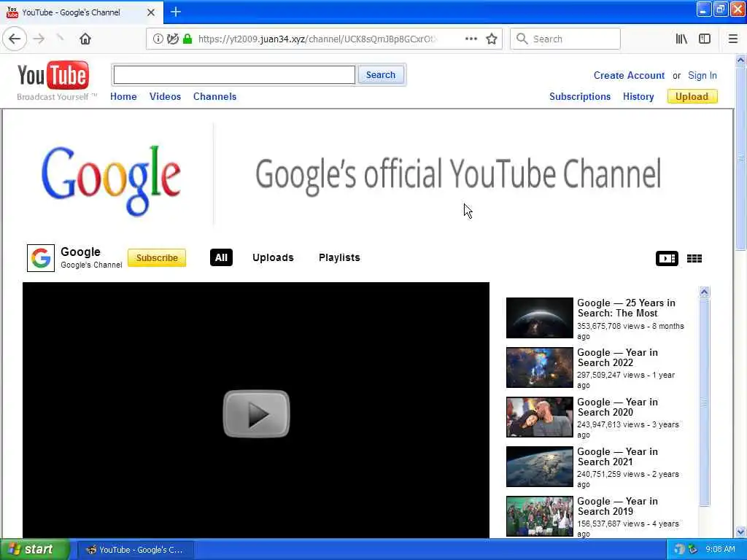Open the Channels navigation link
The image size is (747, 560).
215,97
